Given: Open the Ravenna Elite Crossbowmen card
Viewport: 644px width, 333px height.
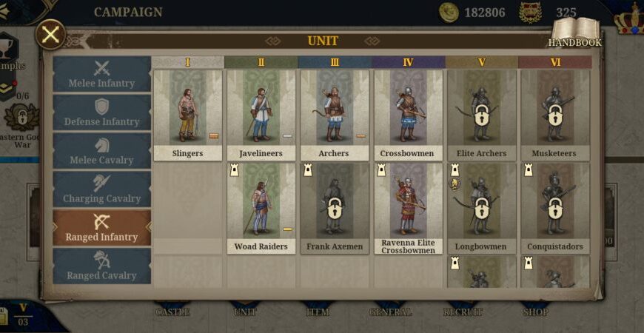Looking at the screenshot, I should pyautogui.click(x=409, y=209).
